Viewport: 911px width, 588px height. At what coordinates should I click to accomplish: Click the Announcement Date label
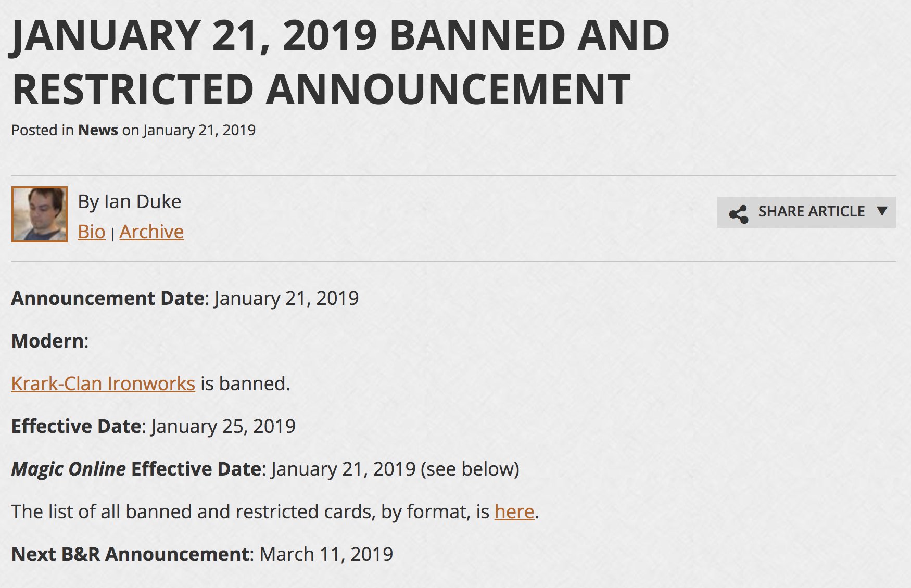(108, 299)
